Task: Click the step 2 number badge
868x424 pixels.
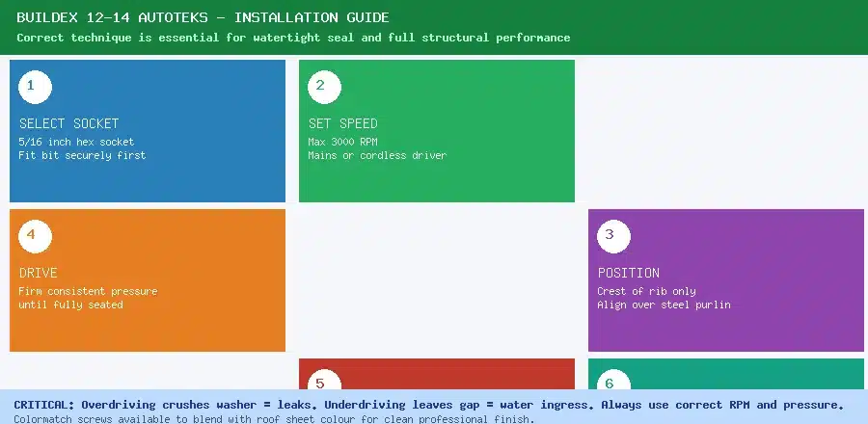Action: pyautogui.click(x=324, y=87)
